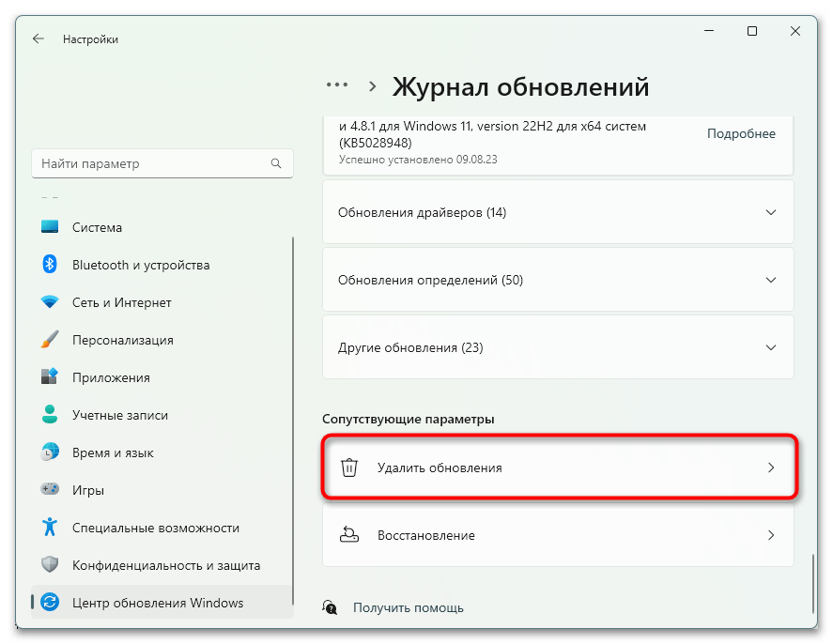The width and height of the screenshot is (833, 644).
Task: Open Учетные записи section
Action: (162, 415)
